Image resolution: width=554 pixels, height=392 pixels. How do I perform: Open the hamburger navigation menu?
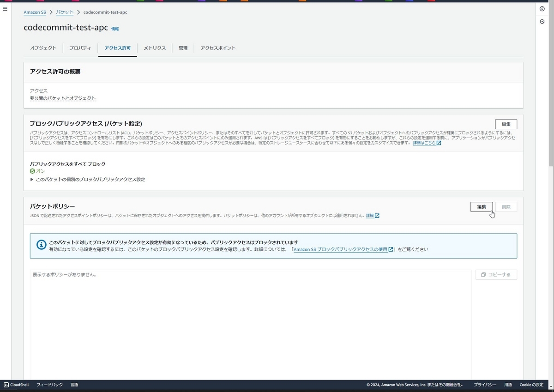click(5, 8)
